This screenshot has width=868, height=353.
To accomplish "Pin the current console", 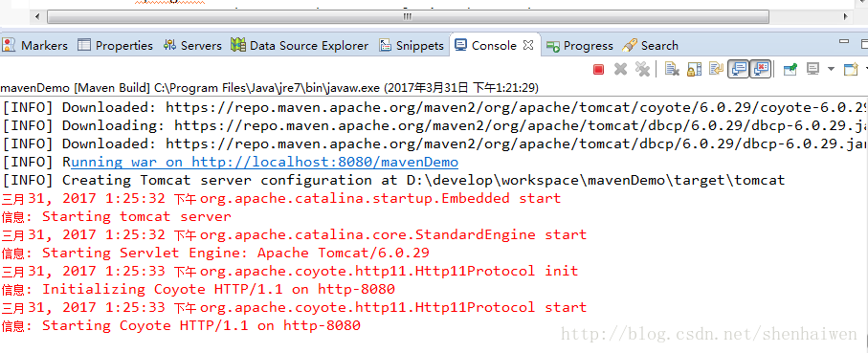I will 790,69.
